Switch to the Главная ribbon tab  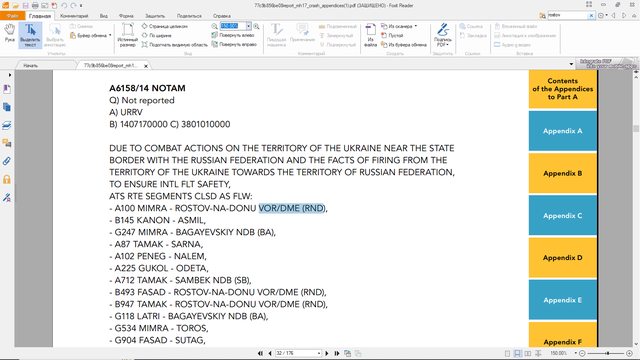click(40, 16)
